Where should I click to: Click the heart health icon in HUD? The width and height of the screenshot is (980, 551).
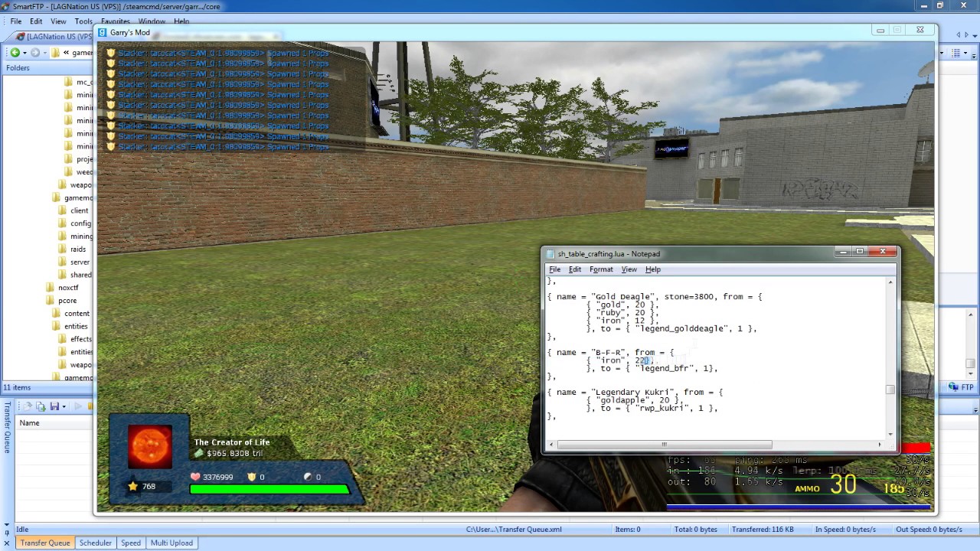coord(194,477)
